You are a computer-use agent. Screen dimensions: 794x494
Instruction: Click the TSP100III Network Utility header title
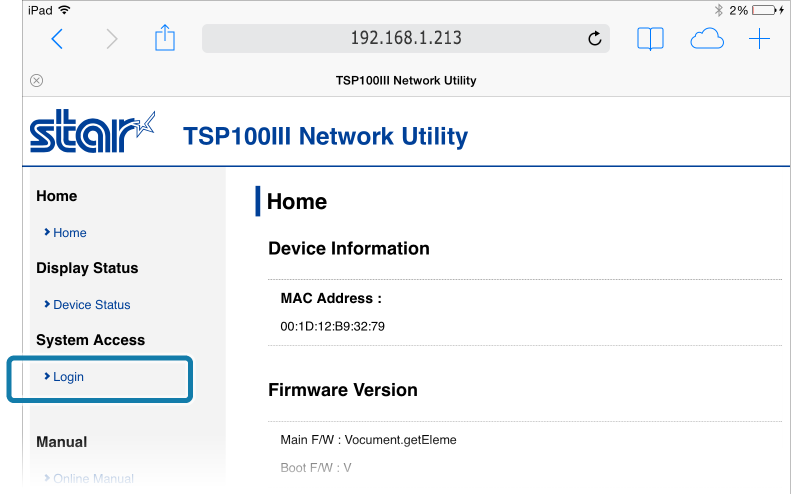click(x=326, y=136)
